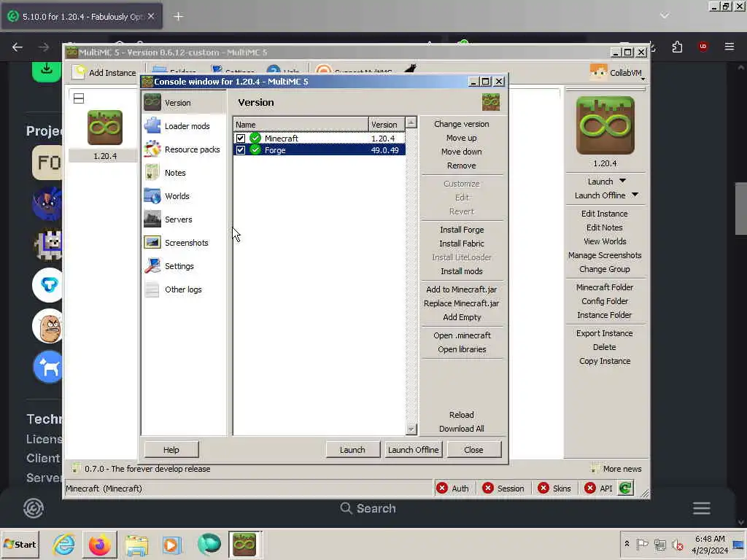This screenshot has width=747, height=560.
Task: Click the Launch button at console bottom
Action: pyautogui.click(x=352, y=449)
